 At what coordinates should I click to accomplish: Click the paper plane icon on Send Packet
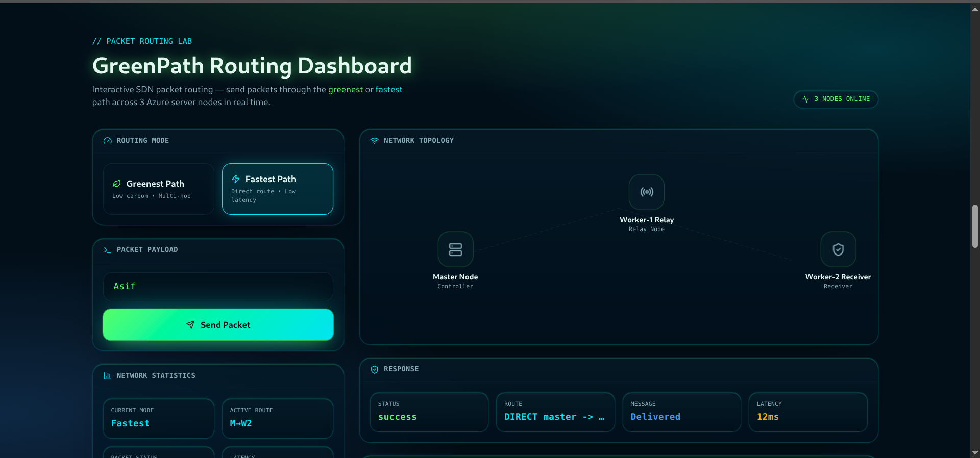pyautogui.click(x=190, y=325)
